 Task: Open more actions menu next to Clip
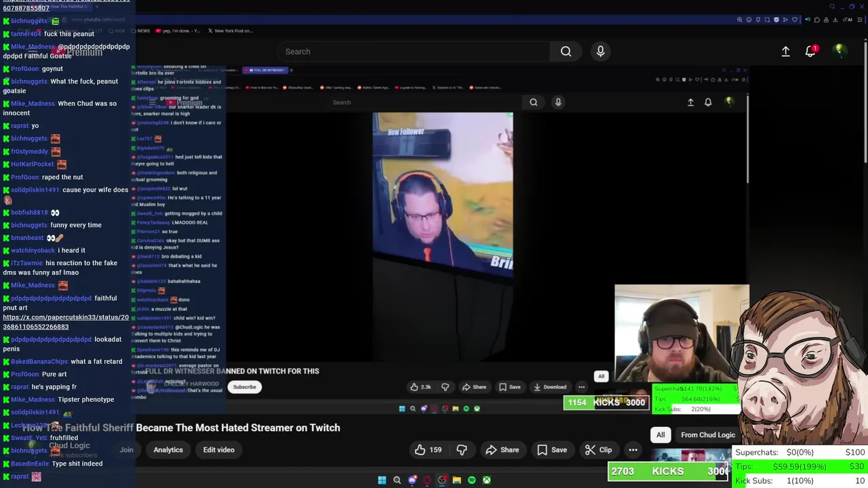(x=633, y=450)
